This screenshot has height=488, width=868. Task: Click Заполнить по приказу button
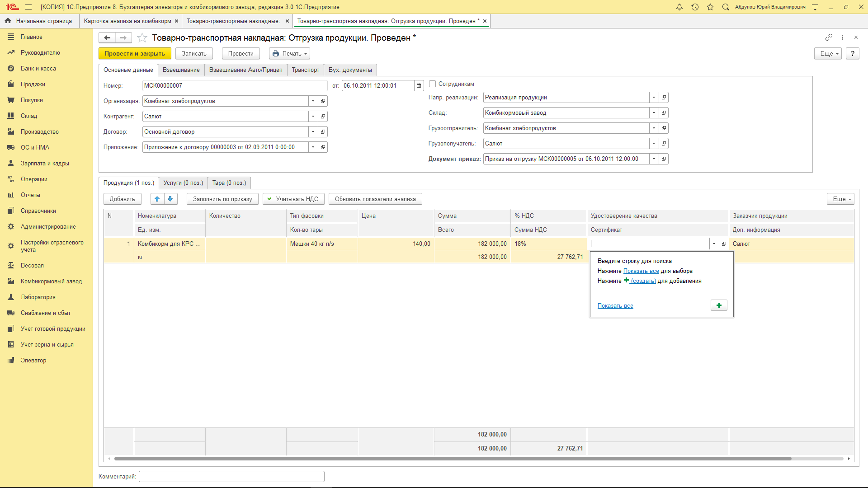pyautogui.click(x=222, y=199)
